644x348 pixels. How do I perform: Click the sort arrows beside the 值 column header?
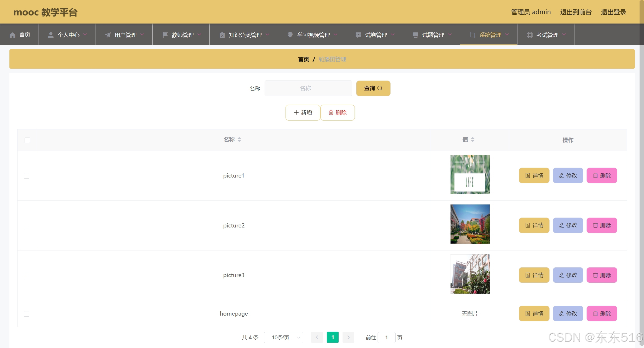click(x=472, y=140)
